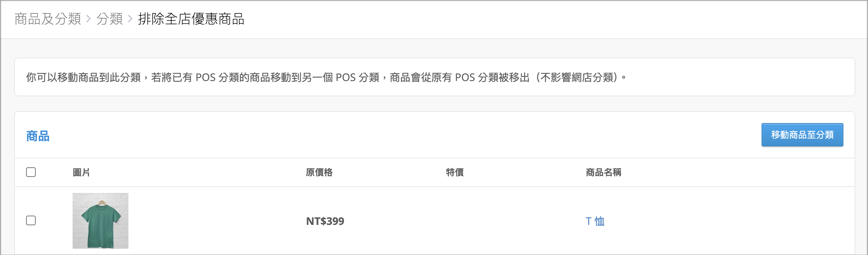Click the chevron after 商品及分類
This screenshot has height=255, width=868.
pyautogui.click(x=89, y=19)
